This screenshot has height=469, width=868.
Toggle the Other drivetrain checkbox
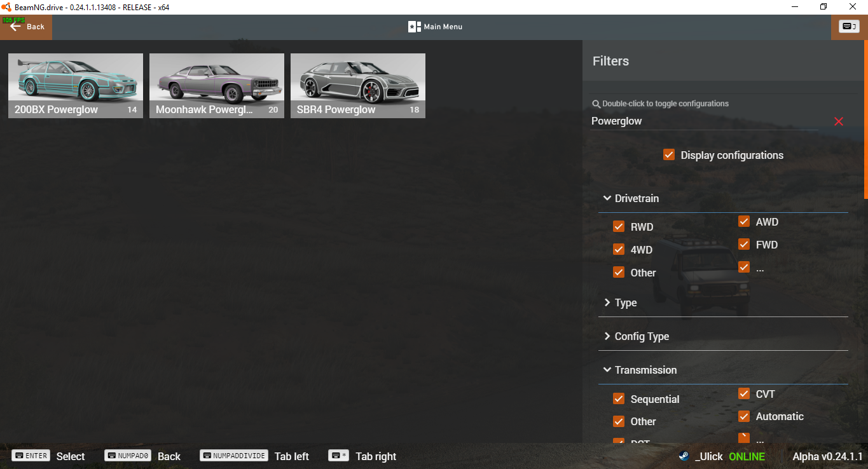pyautogui.click(x=619, y=272)
